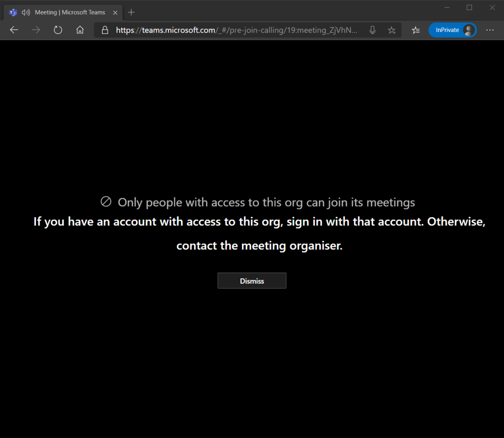Close the Edge browser window
Viewport: 504px width, 438px height.
pyautogui.click(x=492, y=7)
